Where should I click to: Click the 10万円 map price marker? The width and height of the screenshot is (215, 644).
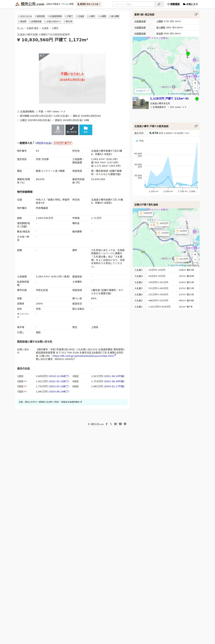tap(163, 233)
